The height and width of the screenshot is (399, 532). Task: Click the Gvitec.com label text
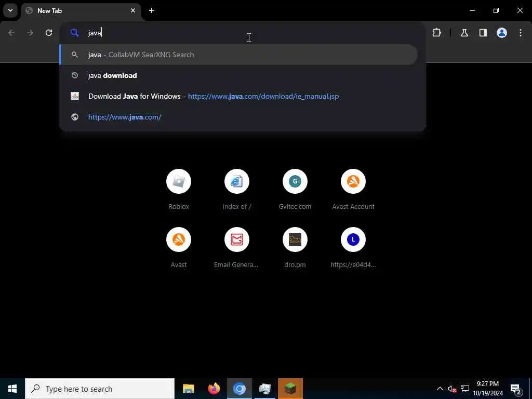295,206
